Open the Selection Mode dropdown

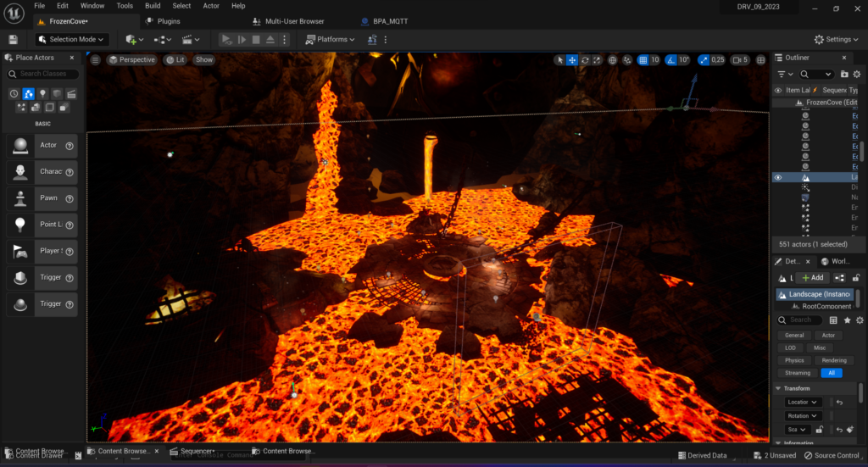point(73,39)
